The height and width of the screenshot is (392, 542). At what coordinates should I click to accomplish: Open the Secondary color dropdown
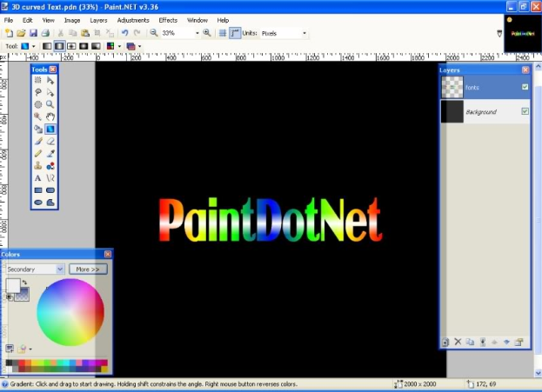pyautogui.click(x=36, y=269)
